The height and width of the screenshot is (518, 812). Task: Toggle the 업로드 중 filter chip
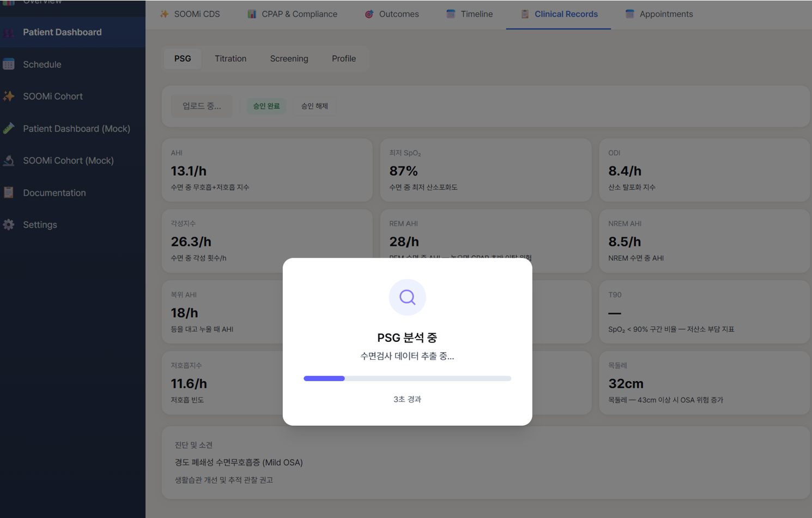(202, 106)
